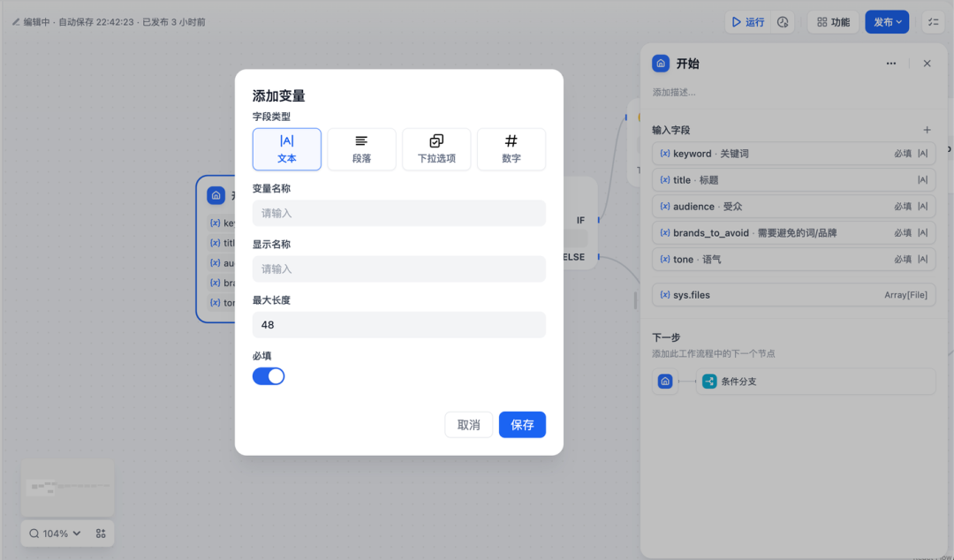Select the brands_to_avoid field row

click(793, 232)
